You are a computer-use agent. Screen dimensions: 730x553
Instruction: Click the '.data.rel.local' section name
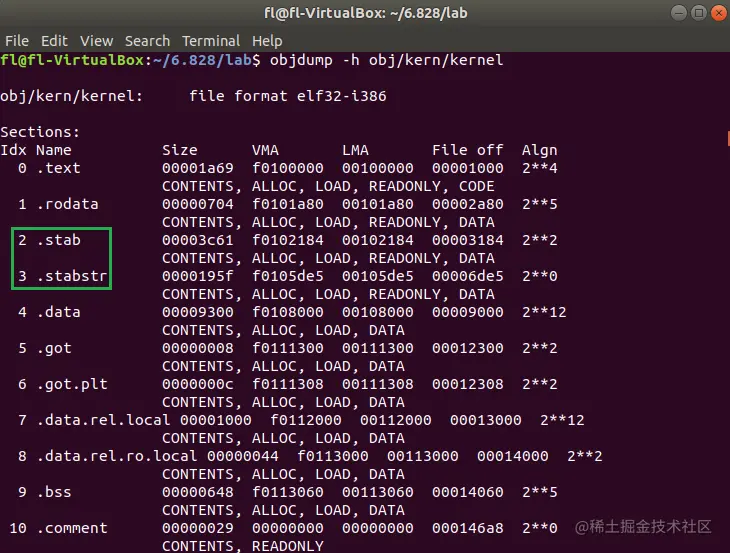[x=103, y=420]
